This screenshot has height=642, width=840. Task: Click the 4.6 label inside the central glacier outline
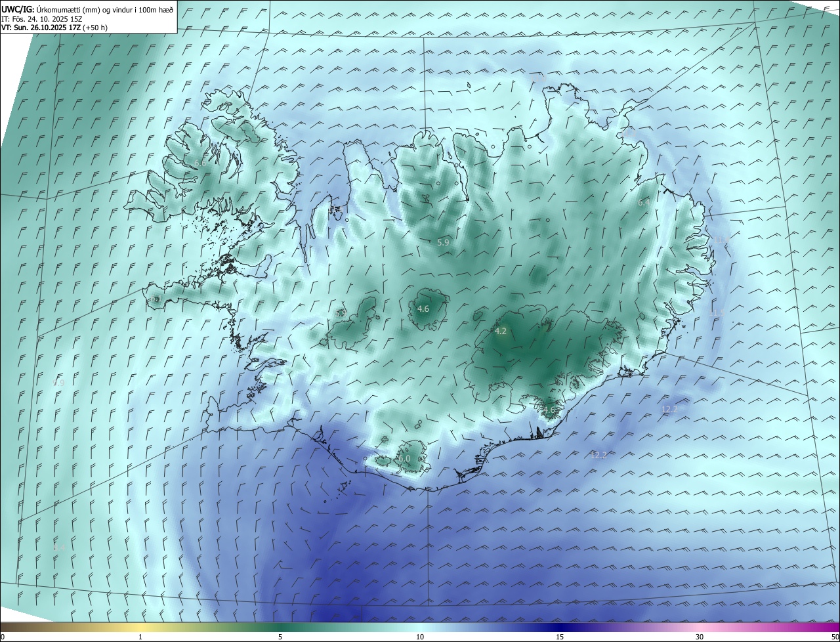(423, 309)
